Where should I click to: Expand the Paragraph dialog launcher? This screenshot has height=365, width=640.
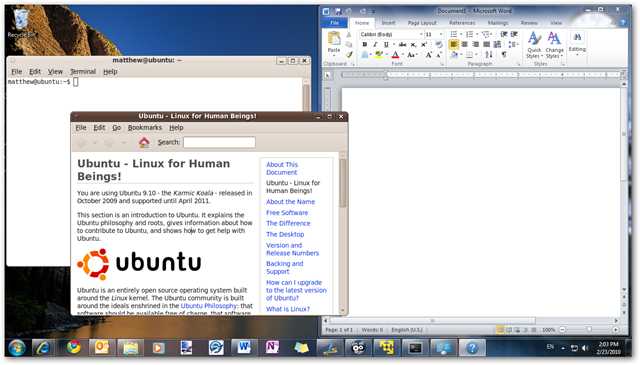519,64
